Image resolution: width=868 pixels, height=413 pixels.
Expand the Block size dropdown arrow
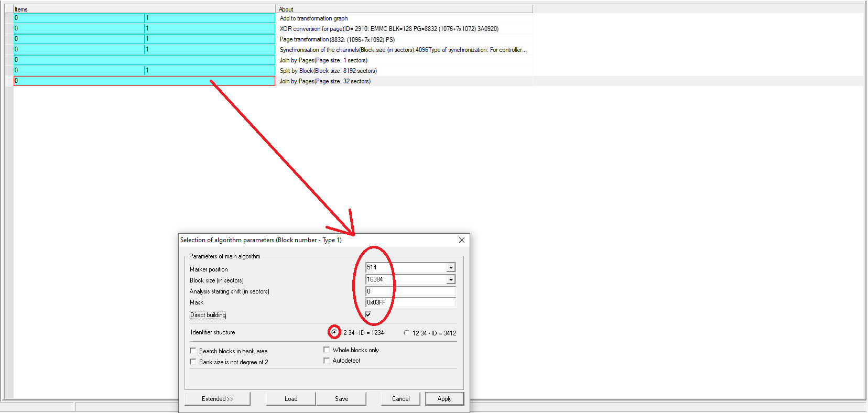pos(451,280)
